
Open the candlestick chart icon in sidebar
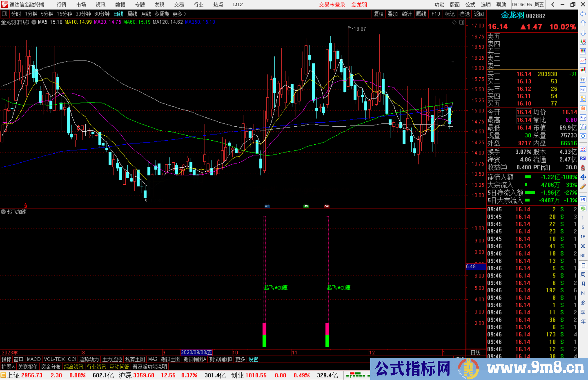point(583,70)
